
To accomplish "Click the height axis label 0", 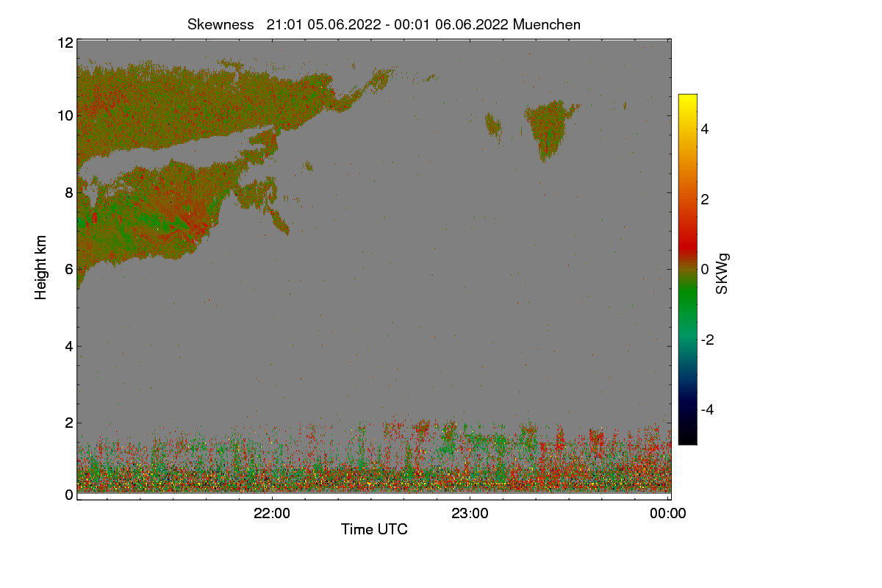I will [68, 495].
